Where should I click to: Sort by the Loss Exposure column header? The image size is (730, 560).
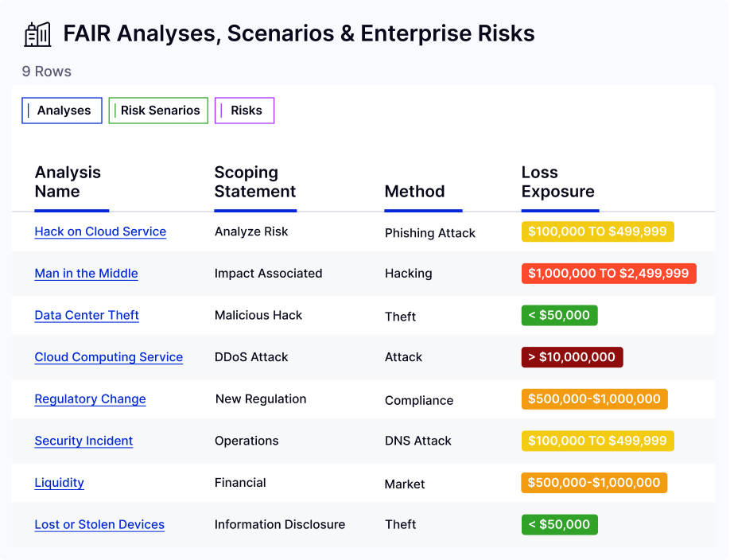coord(557,181)
